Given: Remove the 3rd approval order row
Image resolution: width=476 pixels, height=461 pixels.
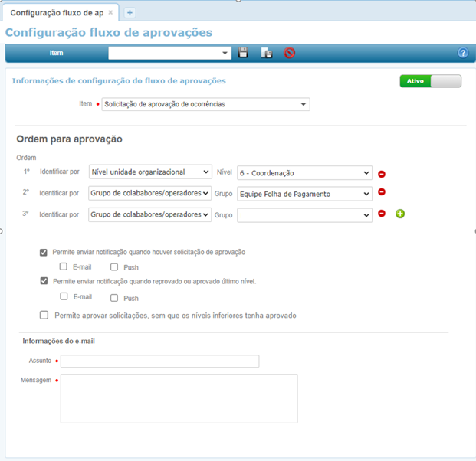Looking at the screenshot, I should pyautogui.click(x=382, y=213).
